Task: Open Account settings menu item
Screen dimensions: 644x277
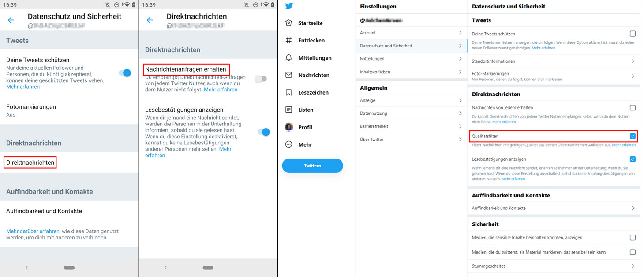Action: [x=411, y=33]
